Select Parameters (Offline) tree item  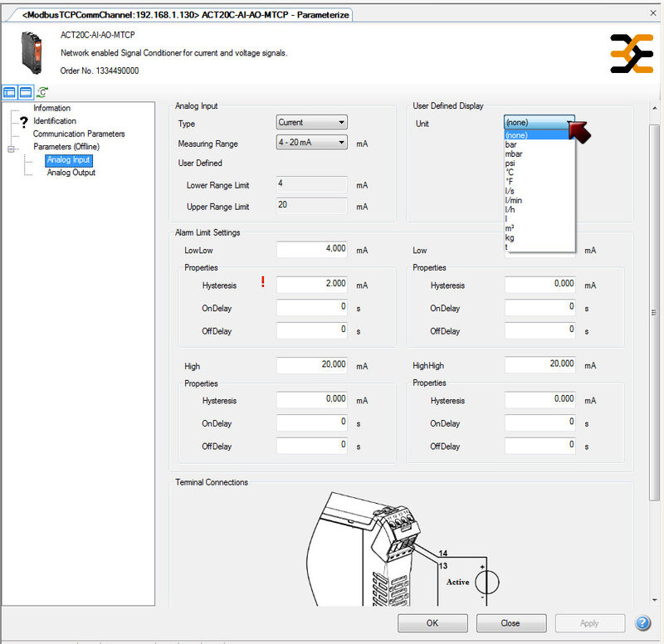(x=66, y=147)
